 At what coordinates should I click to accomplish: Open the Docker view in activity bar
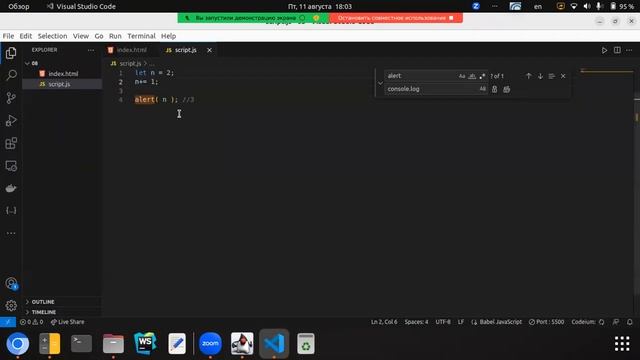coord(11,188)
